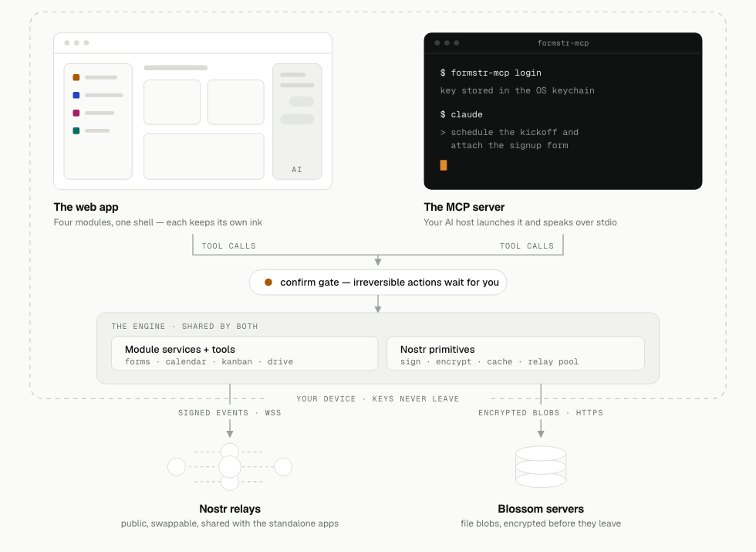
Task: Click the TOOL CALLS label under MCP server
Action: [x=526, y=246]
